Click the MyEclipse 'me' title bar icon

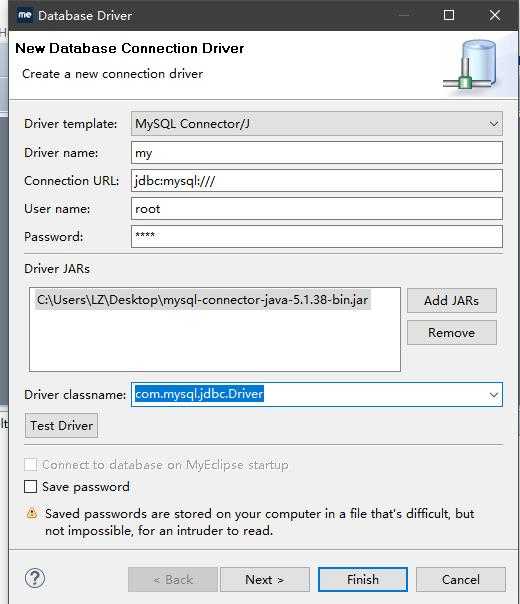[25, 15]
